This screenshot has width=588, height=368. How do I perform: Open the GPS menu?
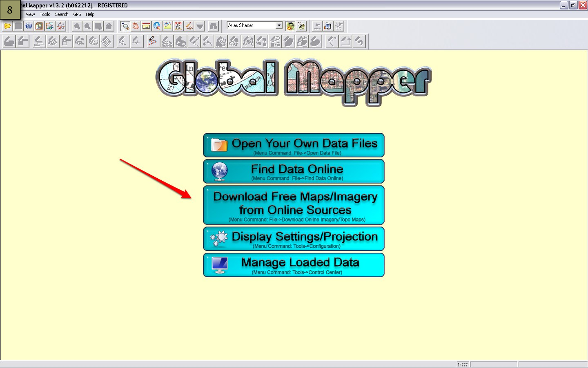[x=77, y=14]
